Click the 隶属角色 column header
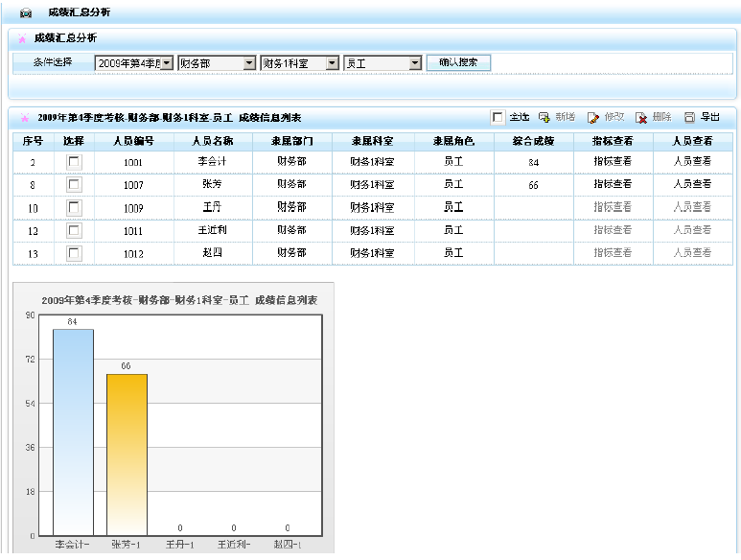741x560 pixels. [x=453, y=141]
